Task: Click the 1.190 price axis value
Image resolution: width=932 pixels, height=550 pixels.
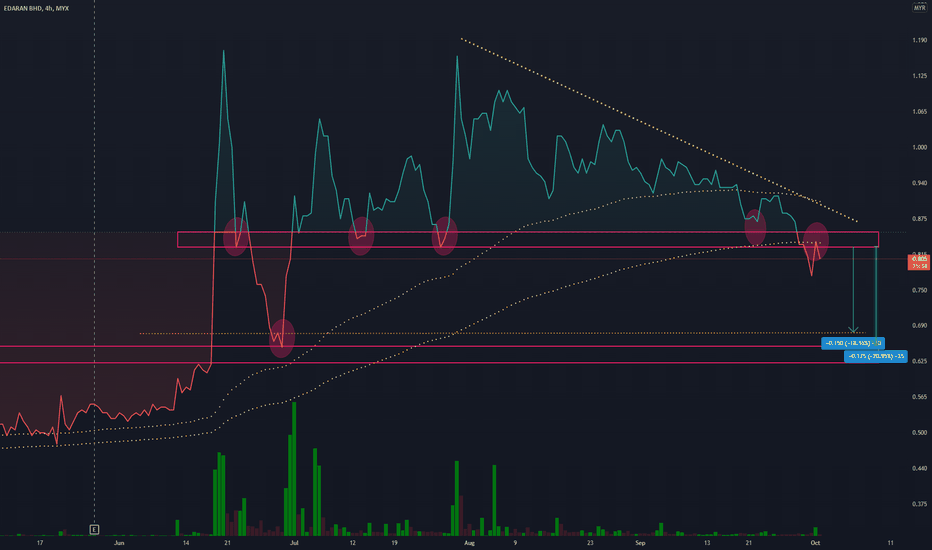Action: (919, 40)
